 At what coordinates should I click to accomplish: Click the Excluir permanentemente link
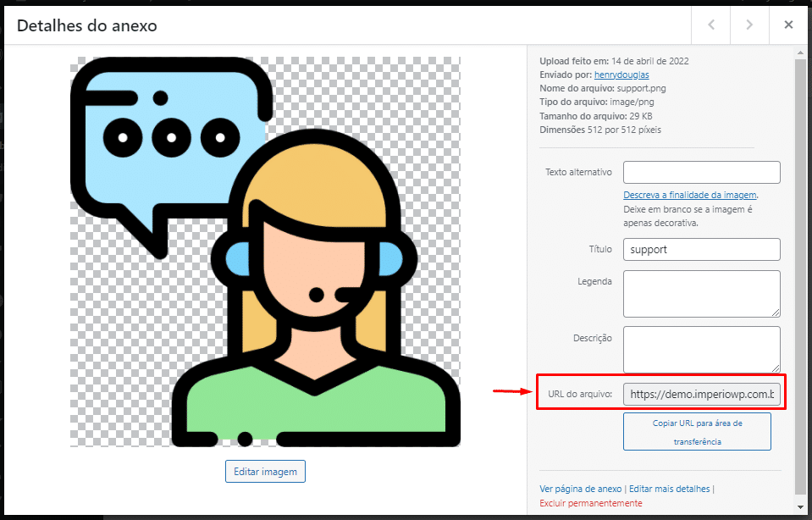[x=590, y=503]
